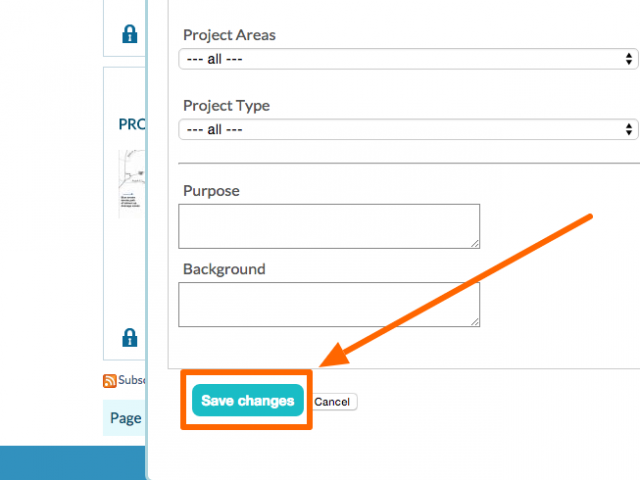Open the Project Type dropdown
Screen dimensions: 640x480
[x=408, y=130]
